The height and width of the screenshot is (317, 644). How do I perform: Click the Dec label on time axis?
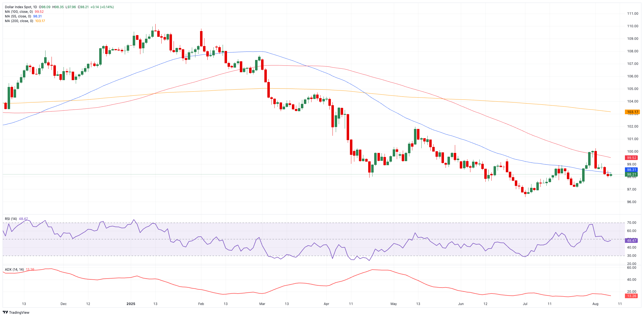(x=64, y=304)
